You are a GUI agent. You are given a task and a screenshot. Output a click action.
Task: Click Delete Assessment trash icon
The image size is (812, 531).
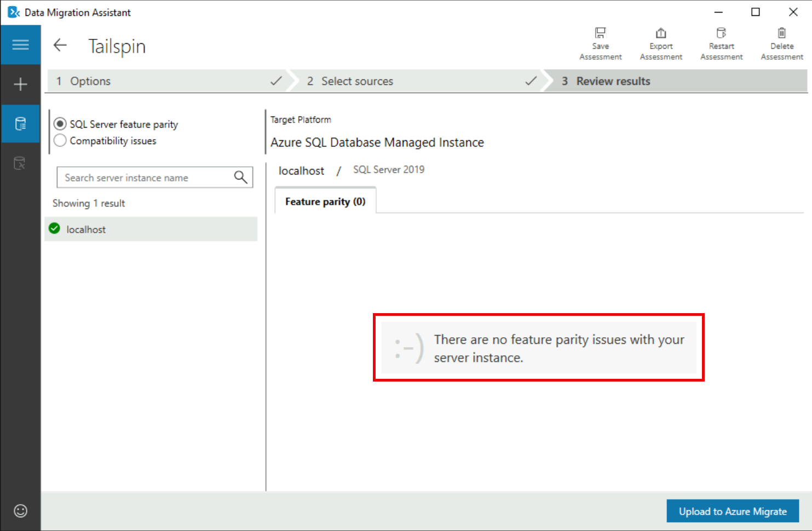tap(781, 33)
